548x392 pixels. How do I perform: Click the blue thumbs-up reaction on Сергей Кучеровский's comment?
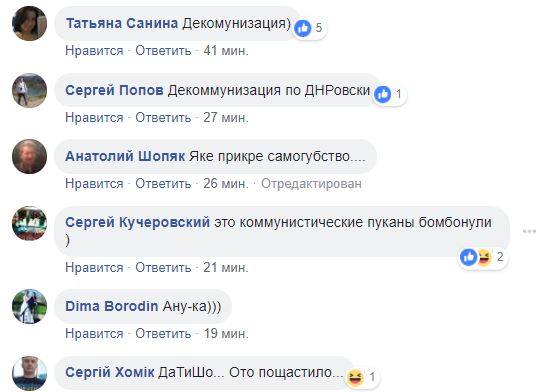[x=468, y=257]
